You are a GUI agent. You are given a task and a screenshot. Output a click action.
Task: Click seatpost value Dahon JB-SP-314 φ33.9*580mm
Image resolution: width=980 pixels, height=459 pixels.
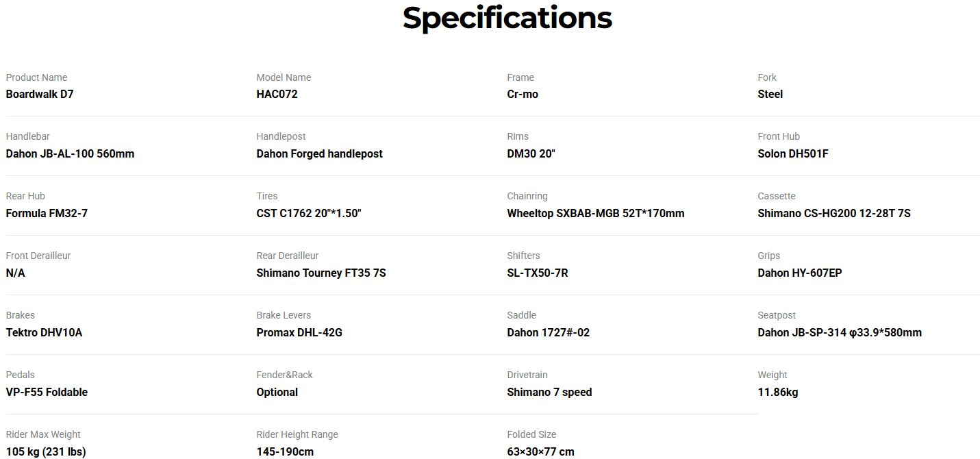pos(840,333)
